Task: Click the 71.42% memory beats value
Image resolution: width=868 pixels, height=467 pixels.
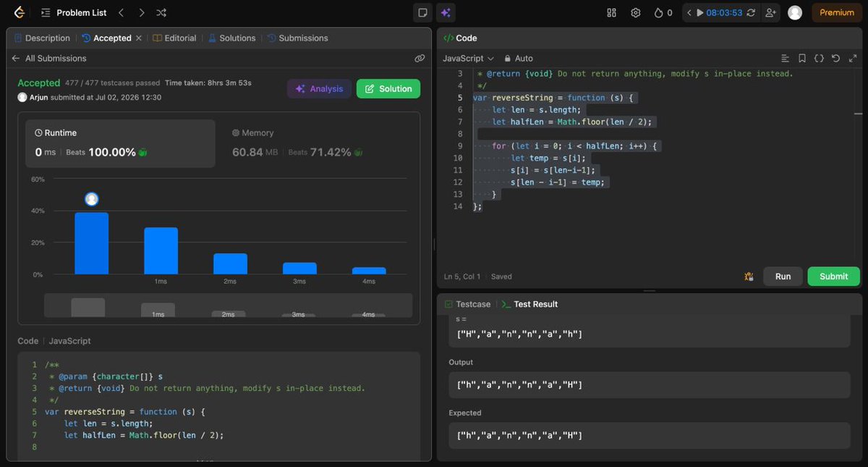Action: pos(331,152)
